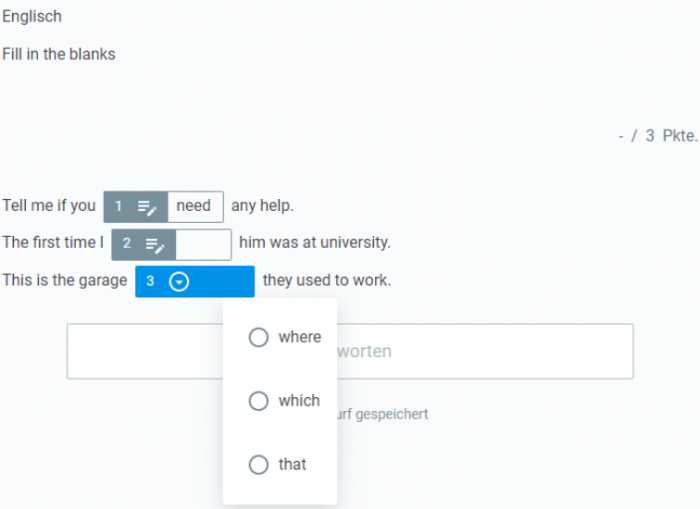Click the edit-text icon on blank 1

[x=147, y=208]
